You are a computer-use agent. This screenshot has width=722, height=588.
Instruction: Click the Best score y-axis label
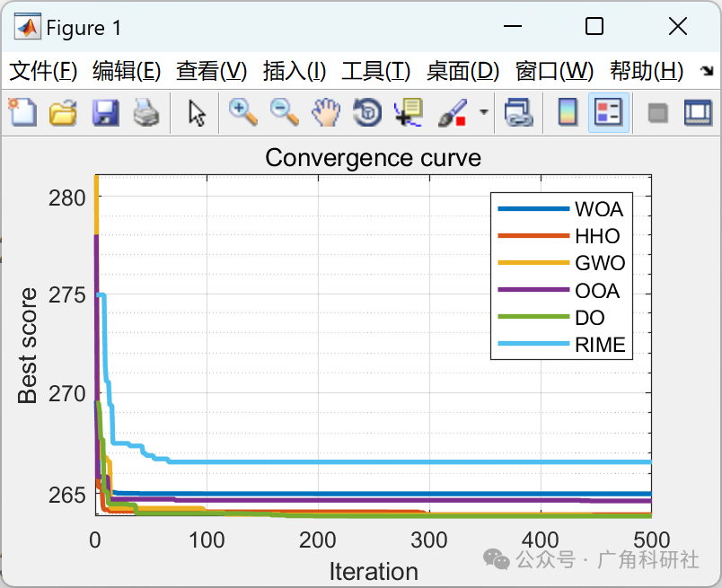coord(27,346)
